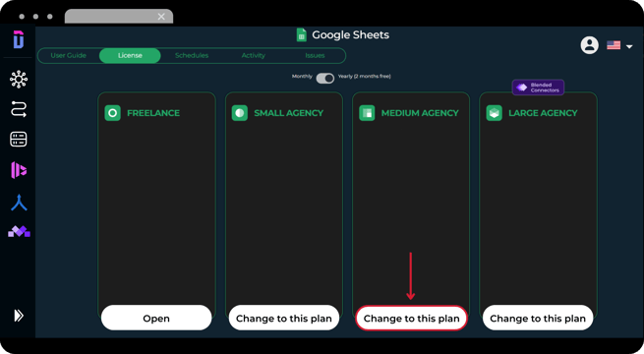644x354 pixels.
Task: Click the SMALL AGENCY plan heading
Action: [x=289, y=113]
